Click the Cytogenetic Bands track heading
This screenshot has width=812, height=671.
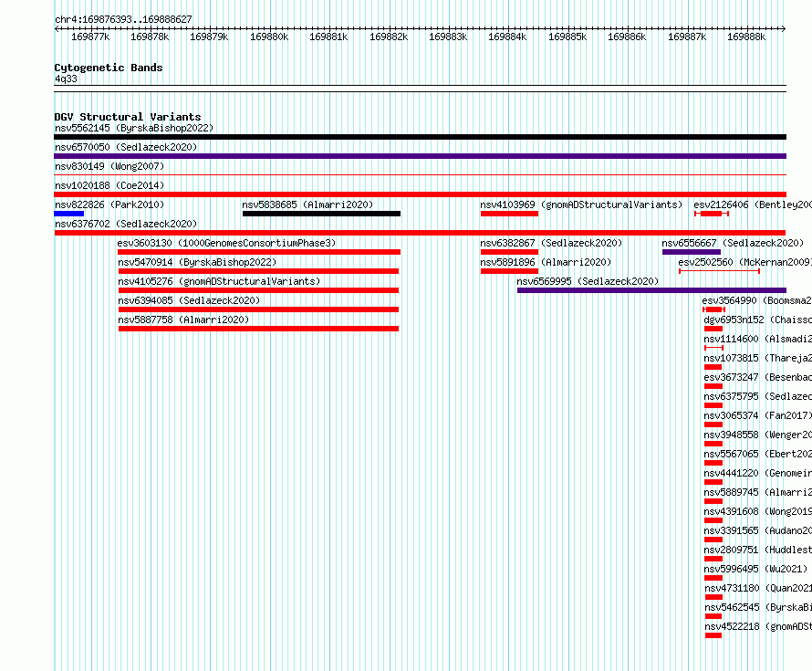(109, 68)
